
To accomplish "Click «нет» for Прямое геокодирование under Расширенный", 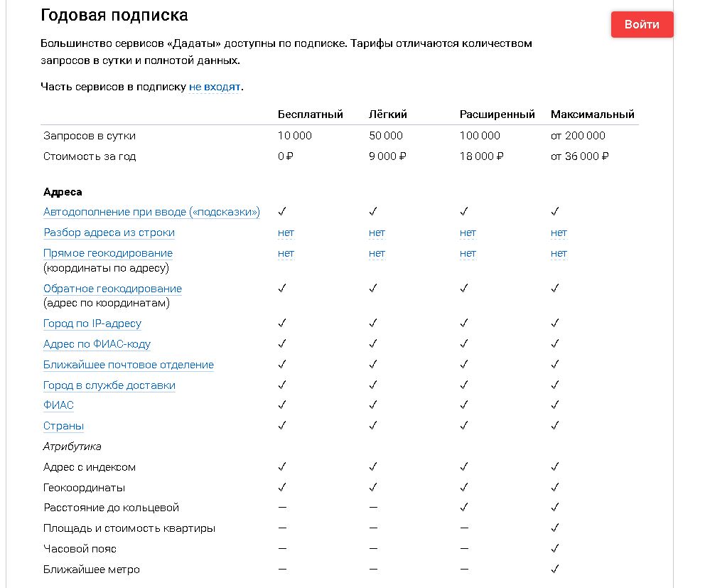I will pos(468,253).
